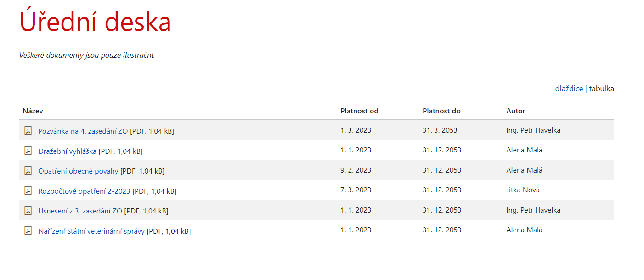644x280 pixels.
Task: Click PDF icon beside Pozvánka na 4. zasedání ZO
Action: pyautogui.click(x=28, y=131)
